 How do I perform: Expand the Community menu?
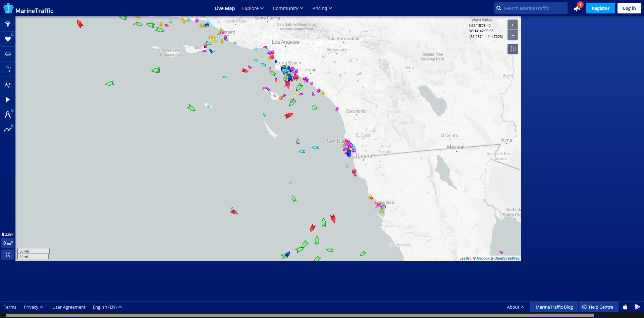pos(288,8)
